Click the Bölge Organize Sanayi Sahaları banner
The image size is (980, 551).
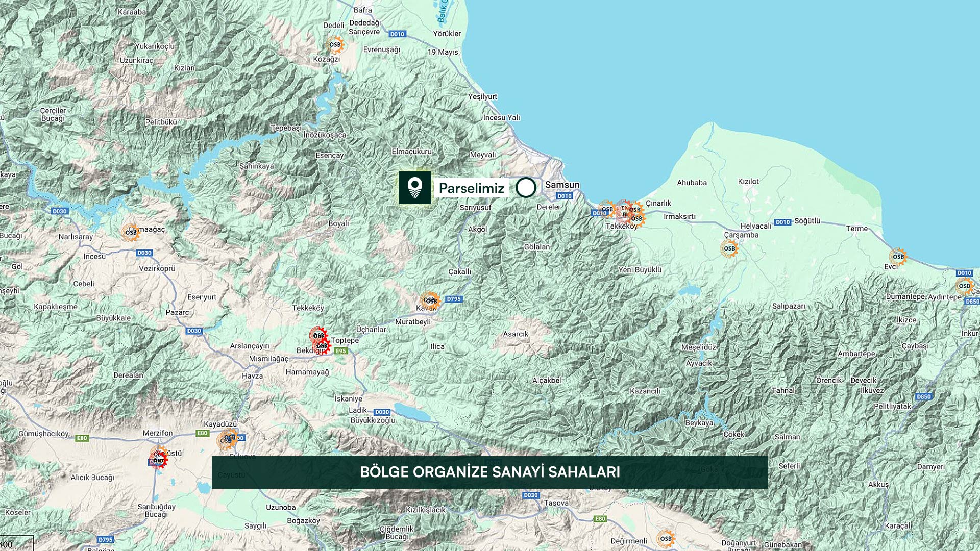tap(490, 472)
